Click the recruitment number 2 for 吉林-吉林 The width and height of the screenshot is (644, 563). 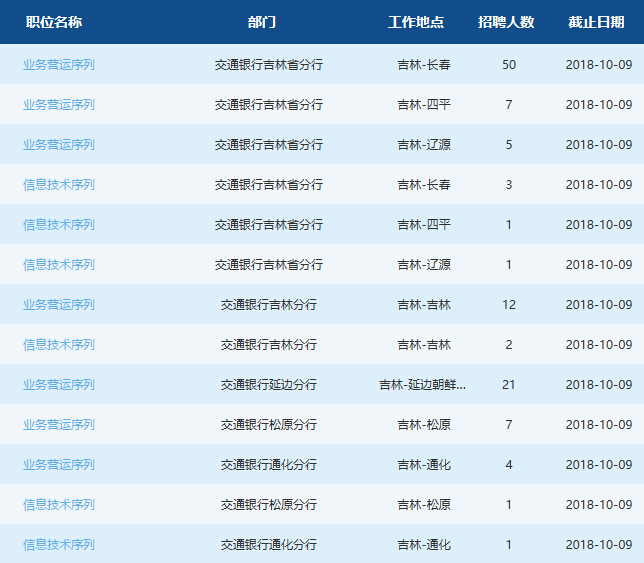[x=509, y=345]
